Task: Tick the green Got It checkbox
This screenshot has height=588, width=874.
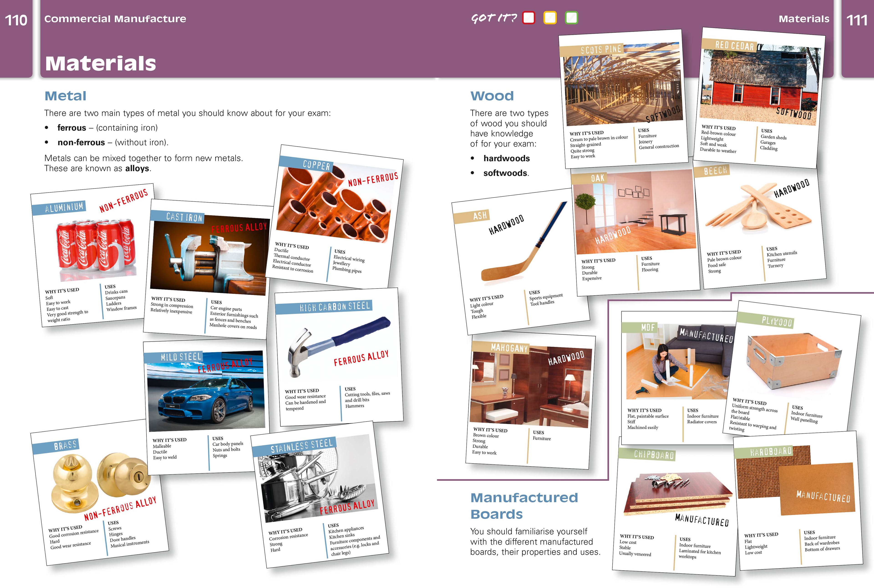Action: 572,18
